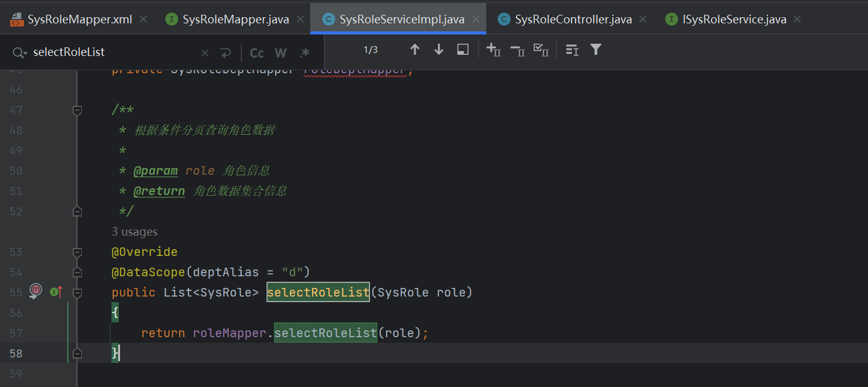Image resolution: width=868 pixels, height=387 pixels.
Task: Click the method breakpoint icon on line 55
Action: click(36, 292)
